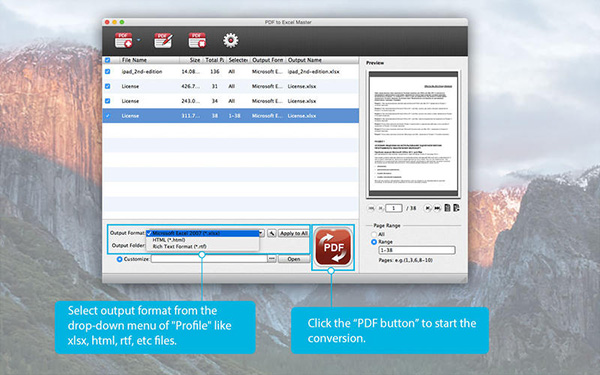Click output name ipad_2nd-edition.xlsx
This screenshot has height=375, width=600.
coord(313,72)
